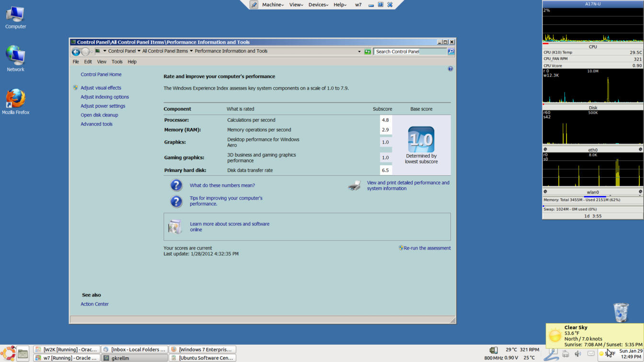Open the Computer desktop icon
Image resolution: width=644 pixels, height=362 pixels.
point(15,17)
